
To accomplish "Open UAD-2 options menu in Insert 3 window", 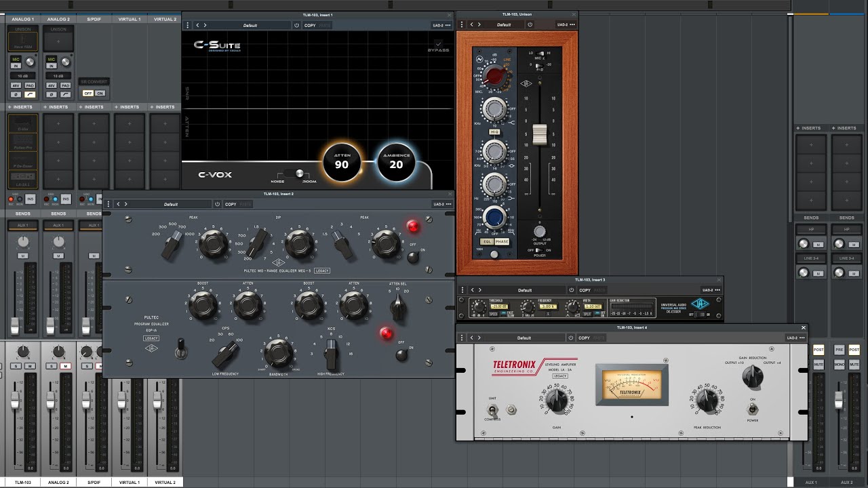I will (x=711, y=290).
